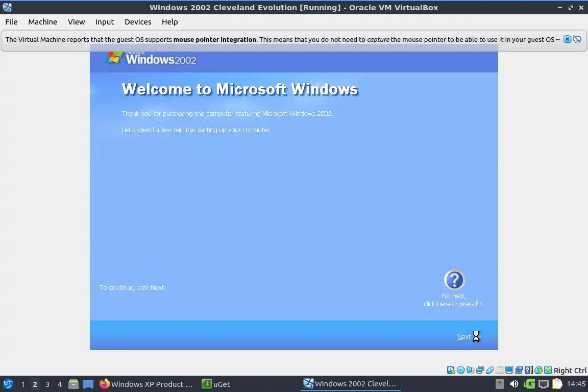This screenshot has height=392, width=588.
Task: Open the Devices menu
Action: [138, 22]
